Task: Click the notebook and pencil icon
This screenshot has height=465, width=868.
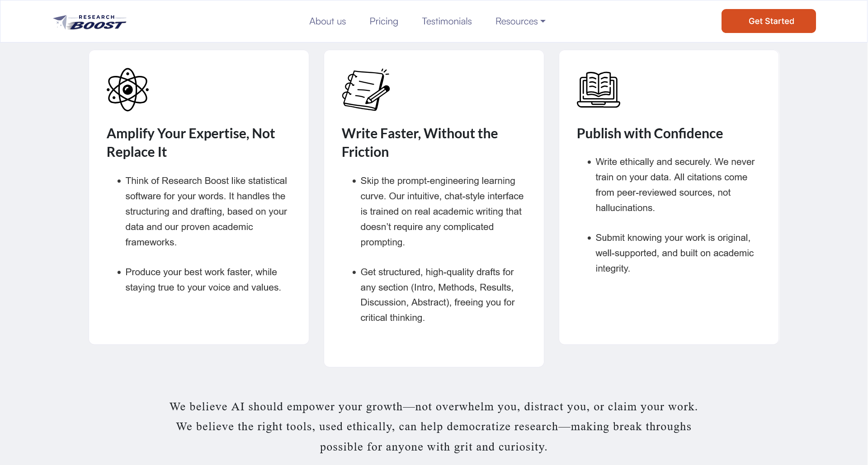Action: click(366, 89)
